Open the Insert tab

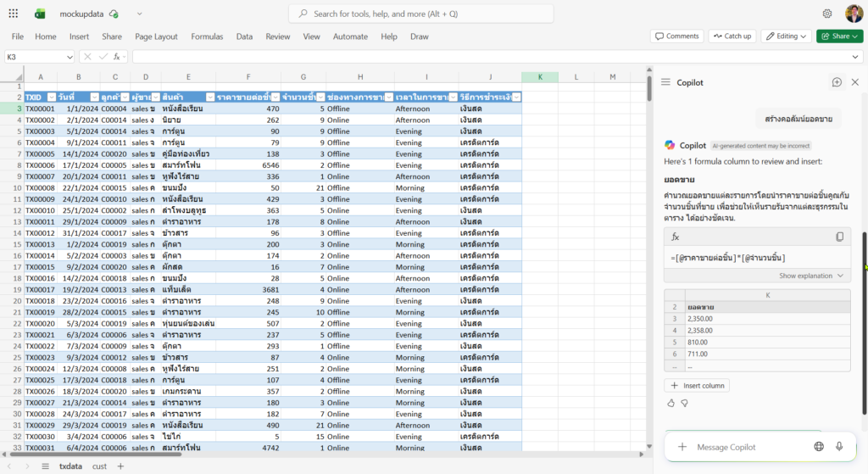(79, 36)
